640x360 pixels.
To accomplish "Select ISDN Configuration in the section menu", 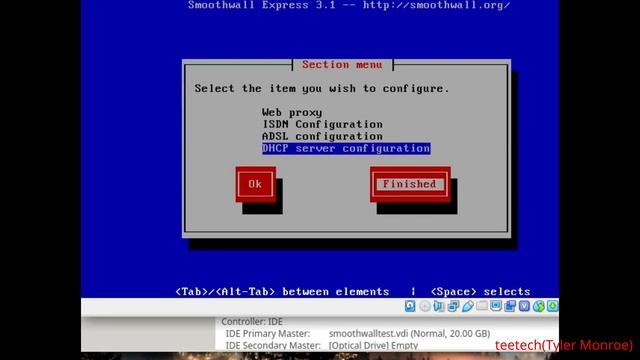I will coord(322,124).
